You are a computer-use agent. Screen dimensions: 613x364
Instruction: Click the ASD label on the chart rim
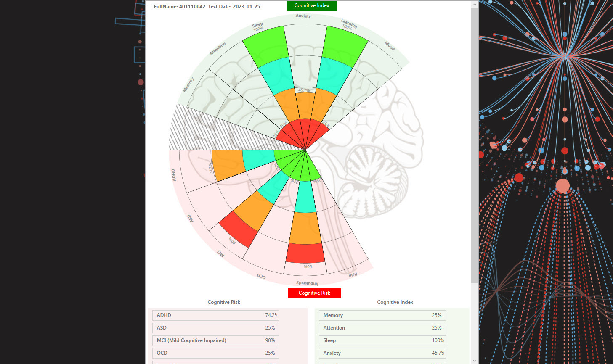(190, 218)
